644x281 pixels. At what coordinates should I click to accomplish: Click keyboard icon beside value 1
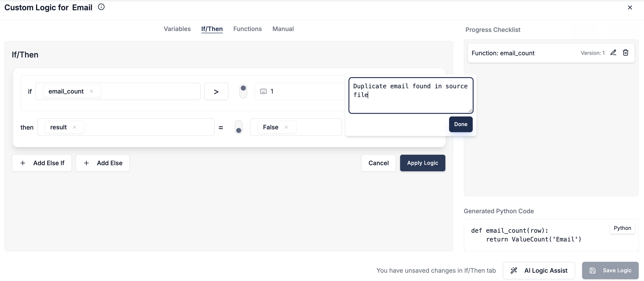point(263,91)
